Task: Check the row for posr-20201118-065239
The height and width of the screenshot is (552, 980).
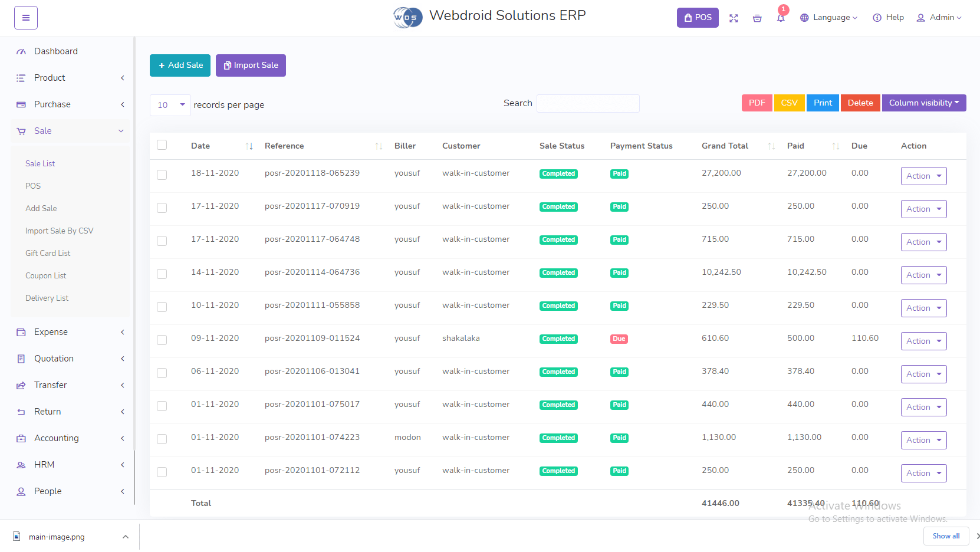Action: 162,175
